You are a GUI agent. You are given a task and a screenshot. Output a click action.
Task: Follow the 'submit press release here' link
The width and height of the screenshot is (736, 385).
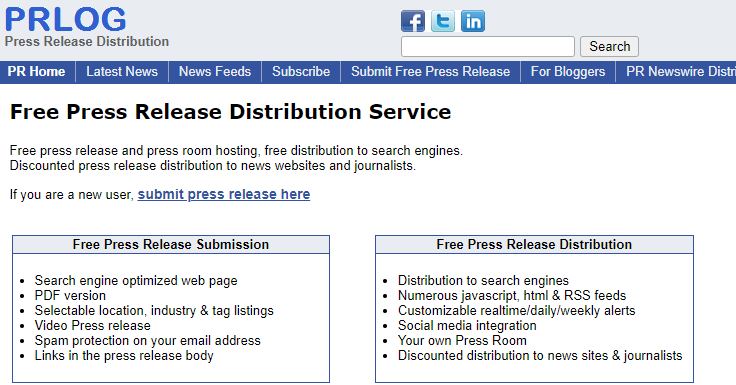224,194
